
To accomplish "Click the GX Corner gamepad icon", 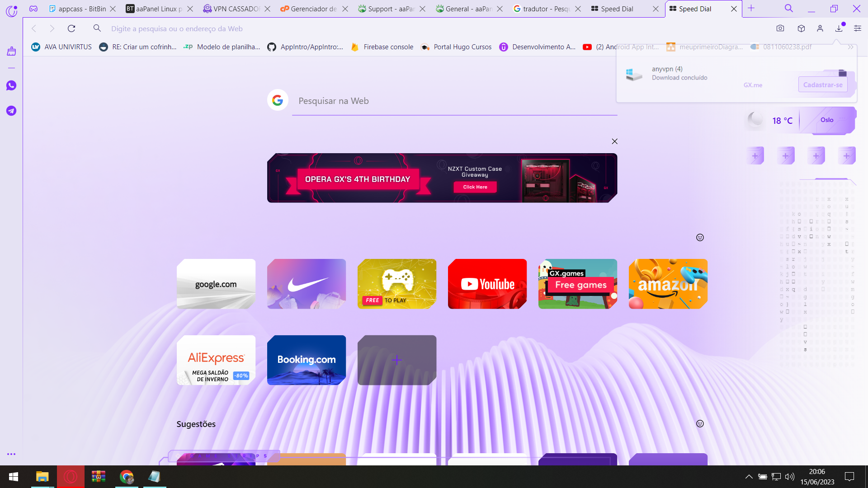I will (33, 9).
